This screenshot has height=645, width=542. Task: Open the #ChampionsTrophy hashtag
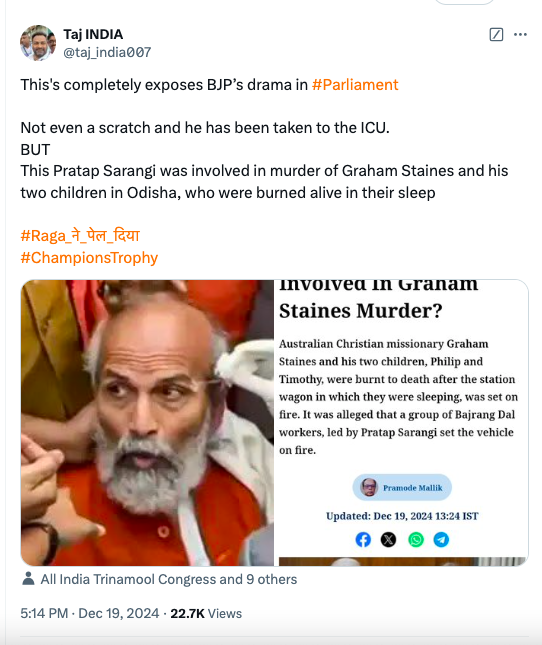pos(89,258)
